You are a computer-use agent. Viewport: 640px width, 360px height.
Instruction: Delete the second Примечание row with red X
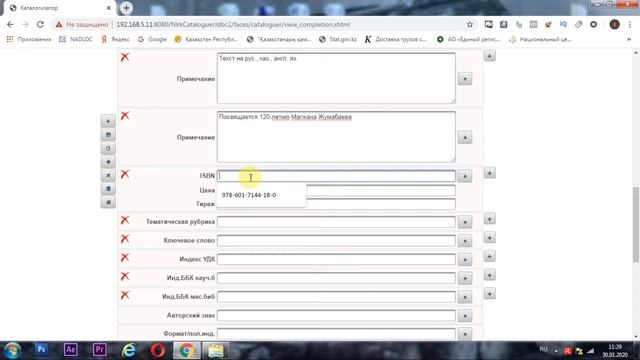click(x=125, y=116)
